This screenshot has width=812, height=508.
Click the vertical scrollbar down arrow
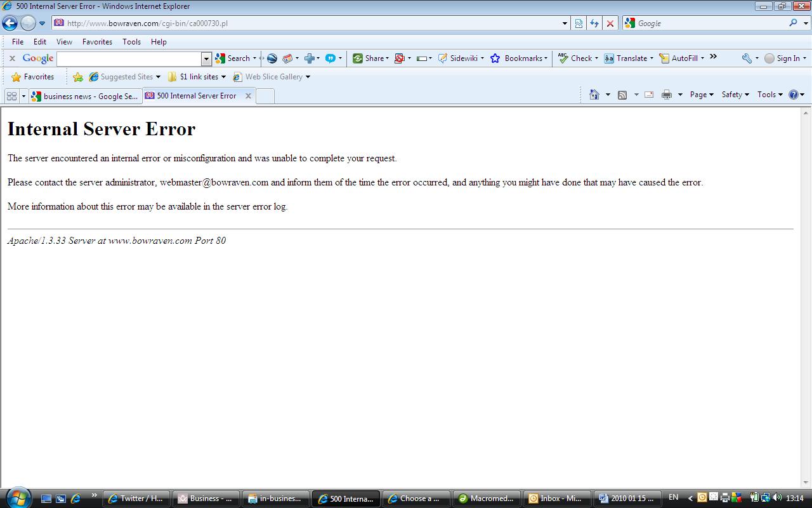coord(806,483)
